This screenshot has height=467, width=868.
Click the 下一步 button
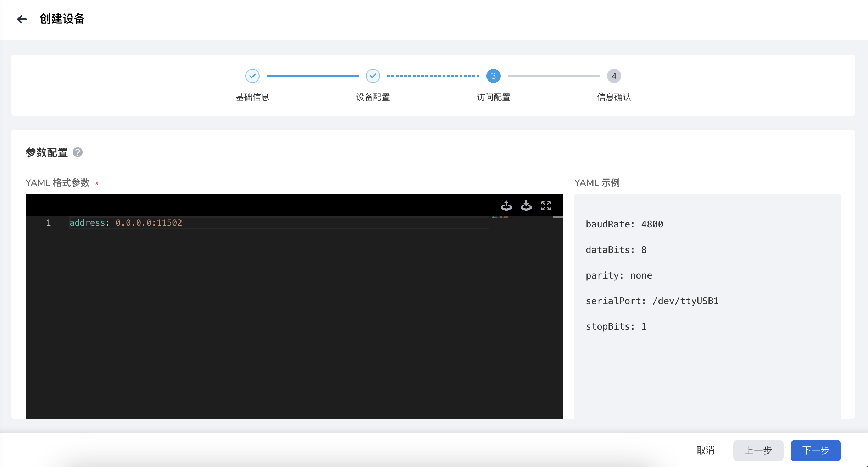[816, 450]
